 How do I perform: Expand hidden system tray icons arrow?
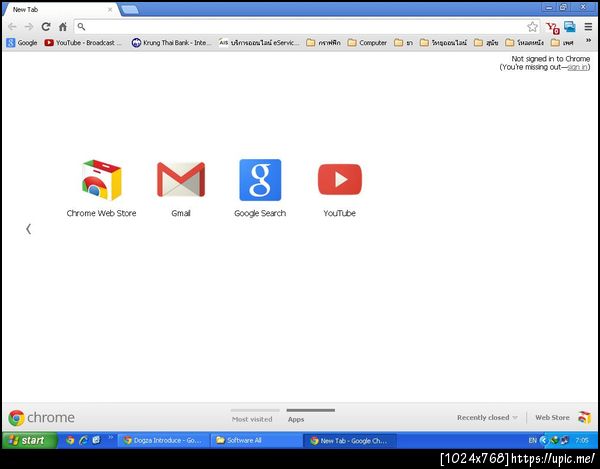tap(543, 440)
